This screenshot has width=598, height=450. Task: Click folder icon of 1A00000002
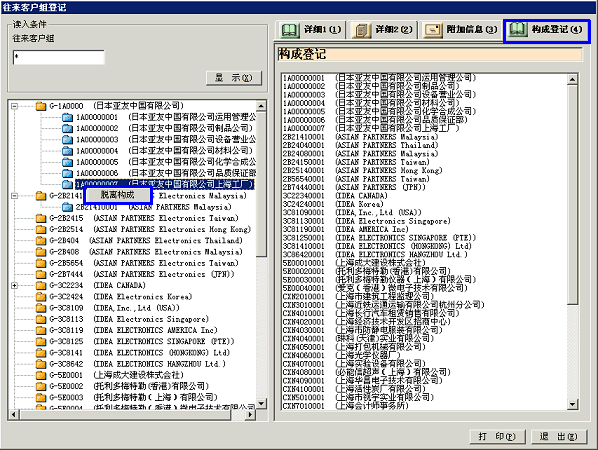pos(67,128)
